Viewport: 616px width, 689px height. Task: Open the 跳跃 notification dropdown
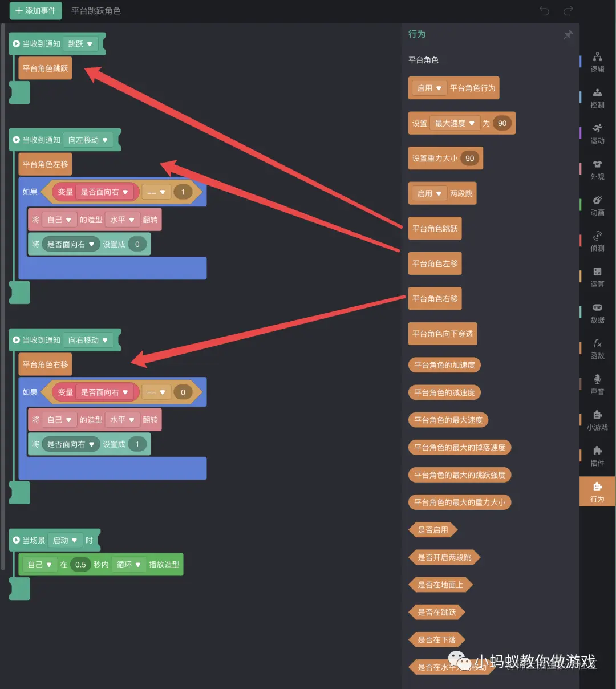tap(80, 44)
